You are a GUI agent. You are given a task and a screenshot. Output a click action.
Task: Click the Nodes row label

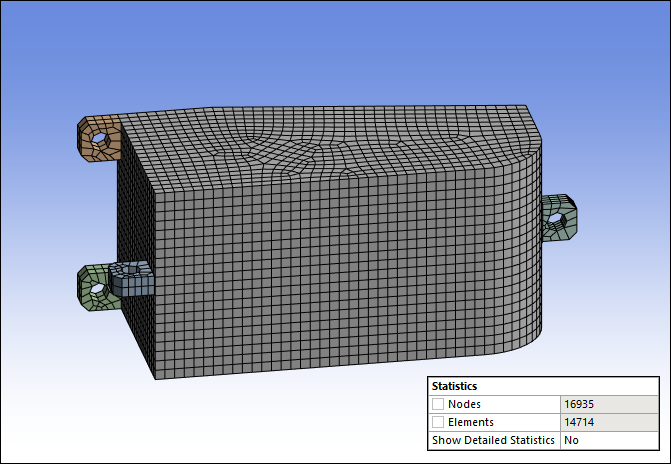pos(465,404)
